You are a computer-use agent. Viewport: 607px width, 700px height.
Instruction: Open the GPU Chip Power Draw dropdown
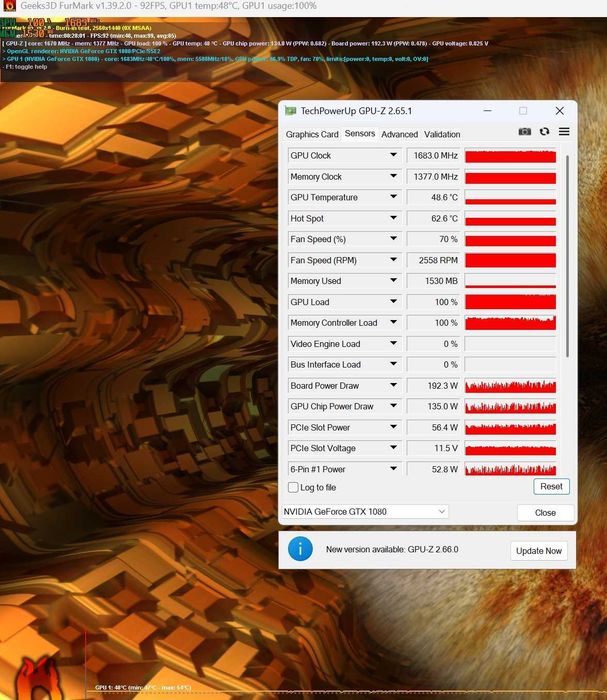coord(393,406)
